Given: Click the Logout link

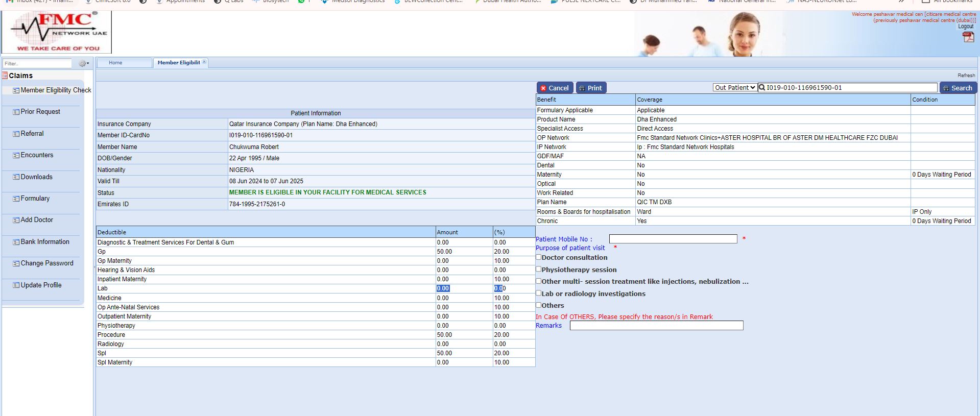Looking at the screenshot, I should coord(965,27).
